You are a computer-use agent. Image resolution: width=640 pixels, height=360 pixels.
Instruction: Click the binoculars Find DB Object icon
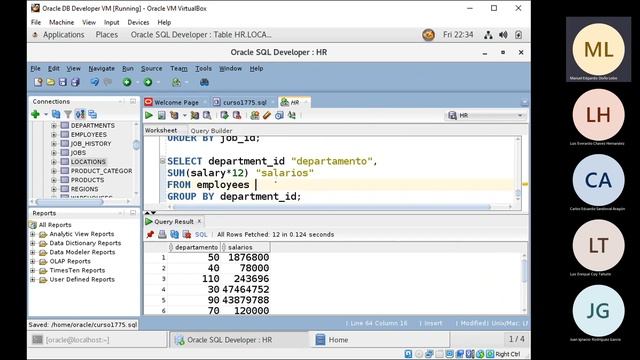(204, 82)
